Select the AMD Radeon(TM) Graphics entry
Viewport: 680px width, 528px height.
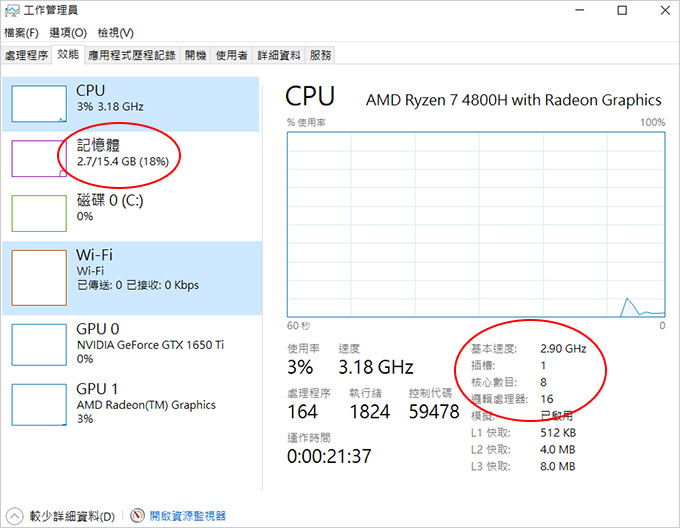pyautogui.click(x=131, y=404)
